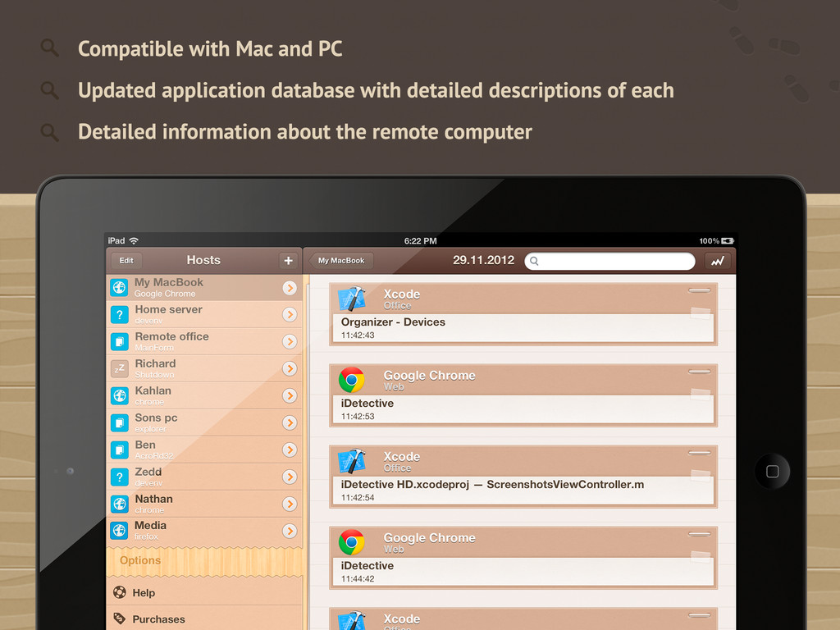This screenshot has width=840, height=630.
Task: Select the Kahlan host row
Action: 204,396
